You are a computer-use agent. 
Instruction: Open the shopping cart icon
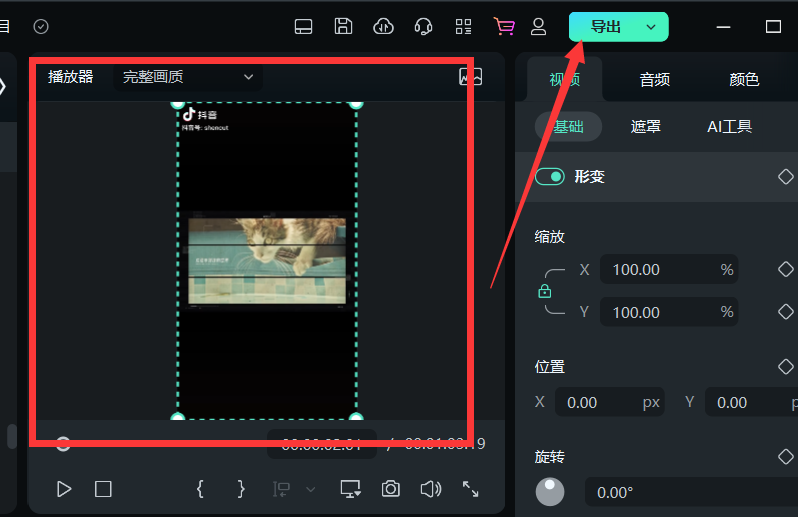tap(504, 26)
